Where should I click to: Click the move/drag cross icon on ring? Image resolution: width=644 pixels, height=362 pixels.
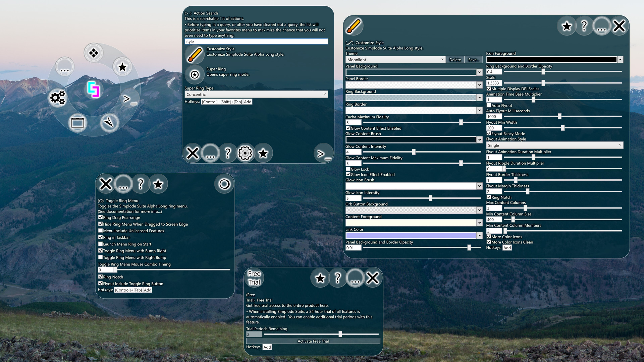94,53
